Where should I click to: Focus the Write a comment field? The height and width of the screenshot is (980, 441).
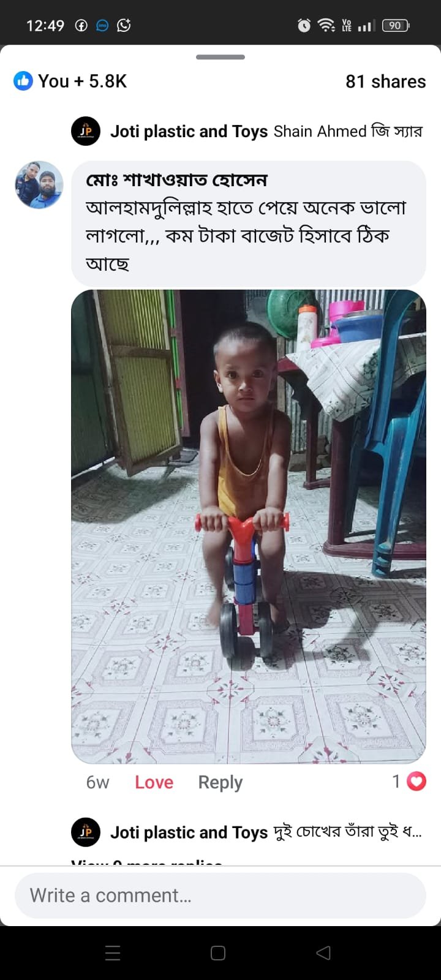pos(221,895)
